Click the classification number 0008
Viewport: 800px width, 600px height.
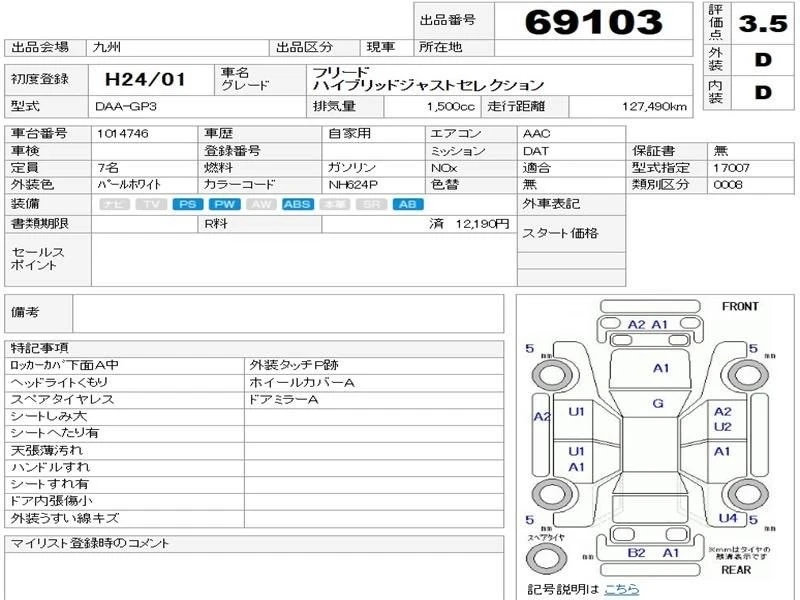pyautogui.click(x=728, y=185)
